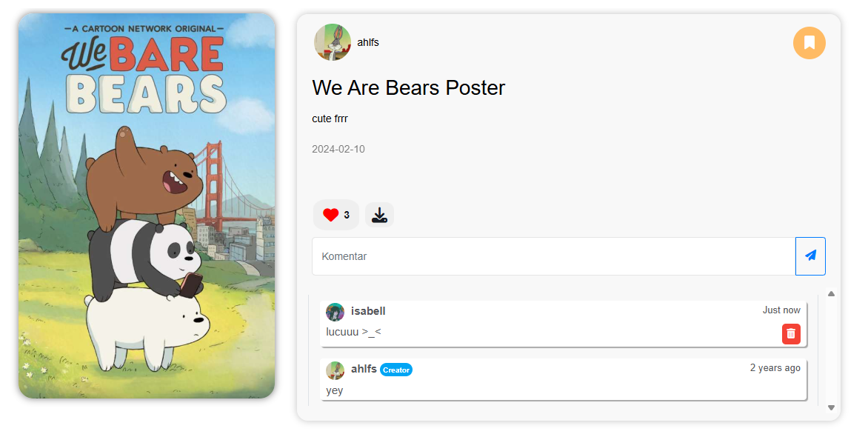Click the post author's avatar at the top
The image size is (868, 437).
(333, 42)
